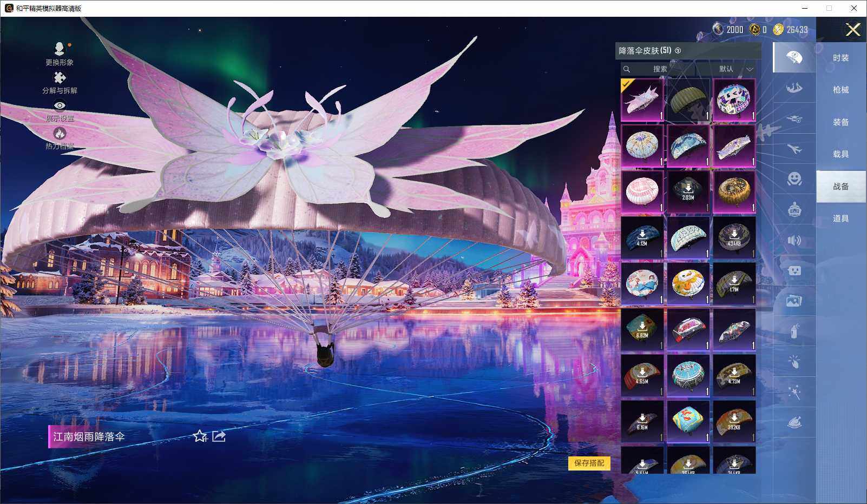
Task: Open the emote mask category icon
Action: [794, 270]
